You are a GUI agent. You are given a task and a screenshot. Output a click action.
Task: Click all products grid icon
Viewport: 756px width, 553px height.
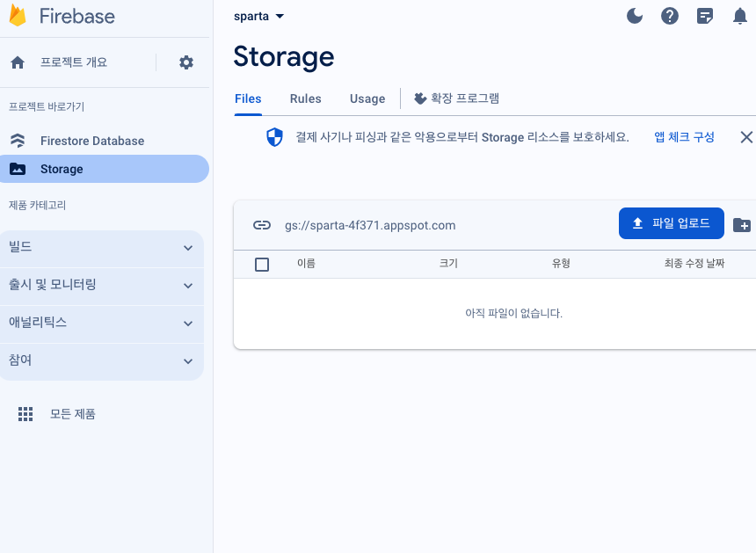25,414
